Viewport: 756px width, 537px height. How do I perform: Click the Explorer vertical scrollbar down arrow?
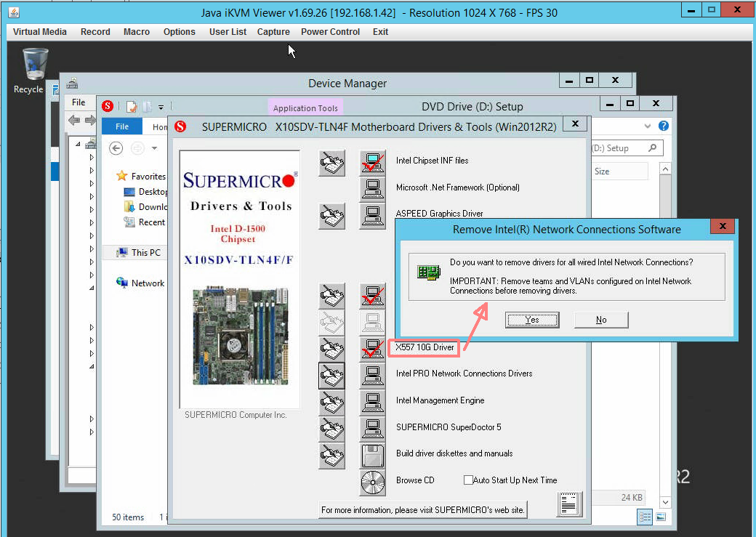point(665,502)
